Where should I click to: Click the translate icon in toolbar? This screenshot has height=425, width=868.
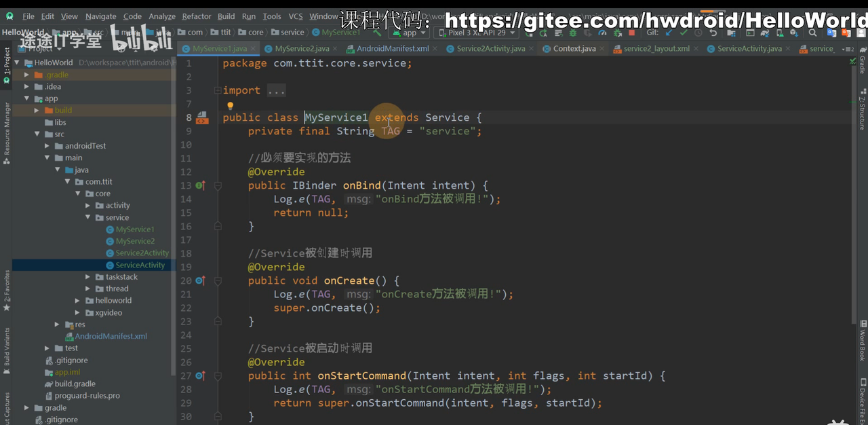[x=832, y=33]
